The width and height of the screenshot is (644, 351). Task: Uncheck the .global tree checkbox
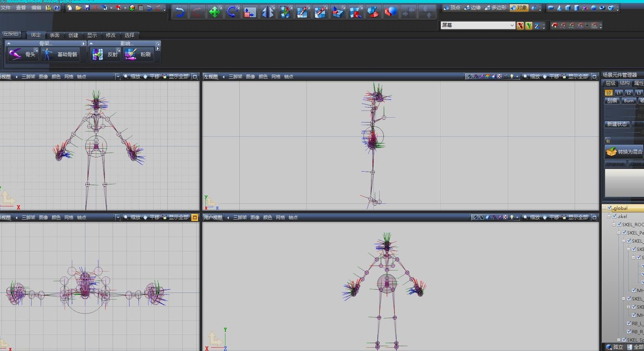point(610,208)
